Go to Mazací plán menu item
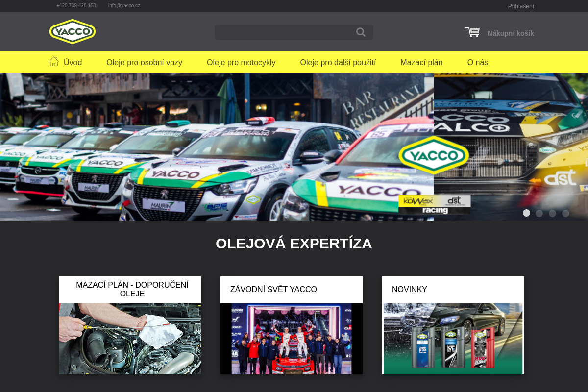This screenshot has height=392, width=588. pyautogui.click(x=421, y=63)
